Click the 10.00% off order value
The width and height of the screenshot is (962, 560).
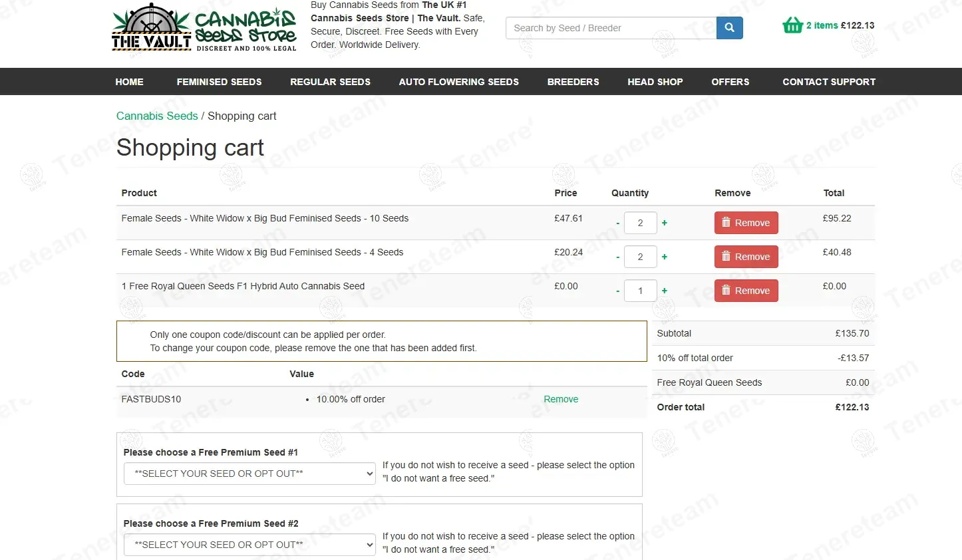pyautogui.click(x=351, y=399)
